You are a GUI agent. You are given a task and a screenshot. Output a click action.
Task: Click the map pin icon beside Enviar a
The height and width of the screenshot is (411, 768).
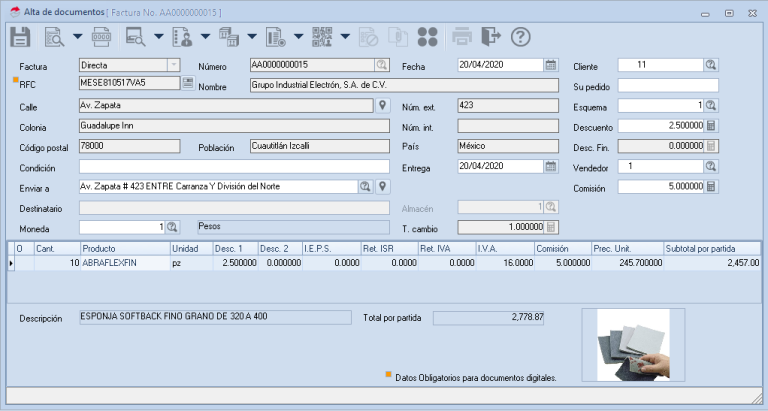(x=383, y=187)
